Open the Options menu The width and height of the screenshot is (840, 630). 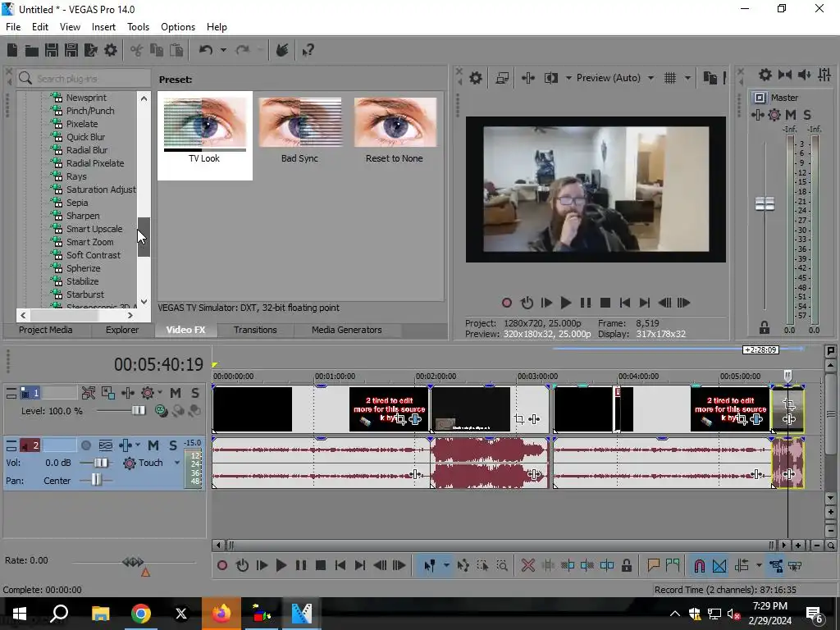point(178,27)
